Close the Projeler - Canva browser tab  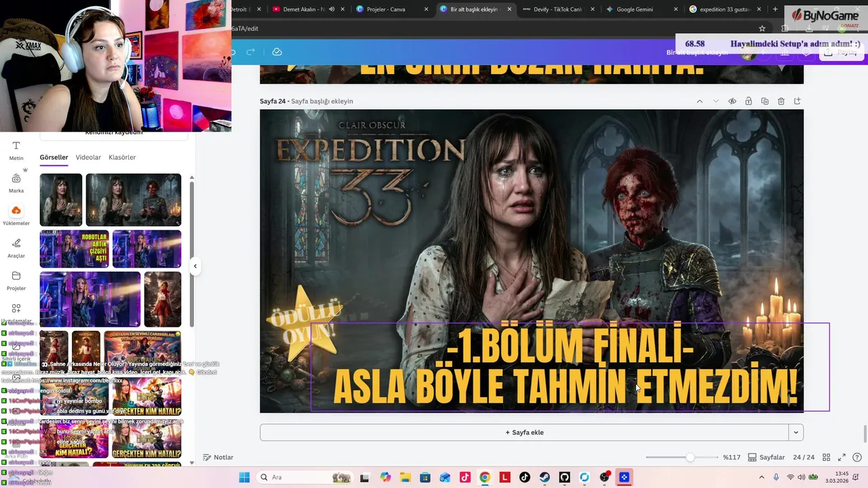[426, 9]
